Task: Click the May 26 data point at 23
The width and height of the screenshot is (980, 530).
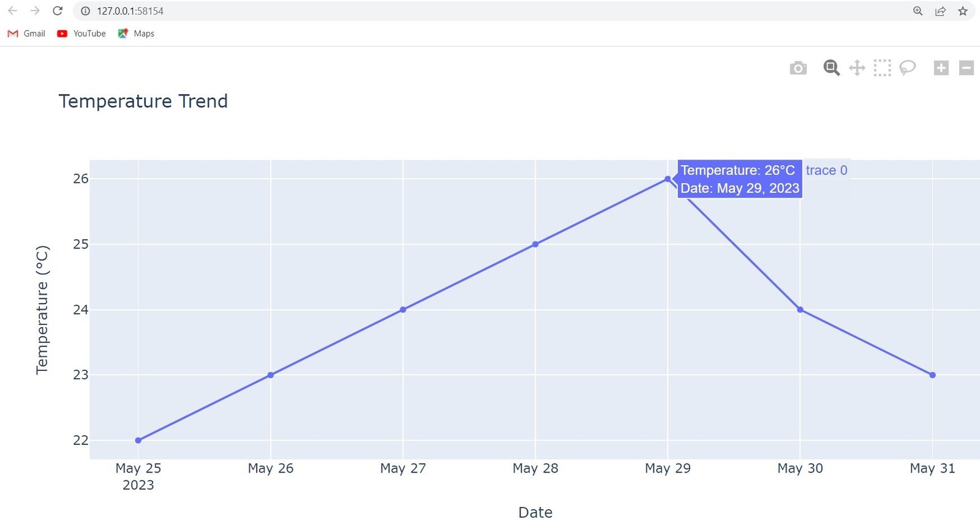Action: click(271, 375)
